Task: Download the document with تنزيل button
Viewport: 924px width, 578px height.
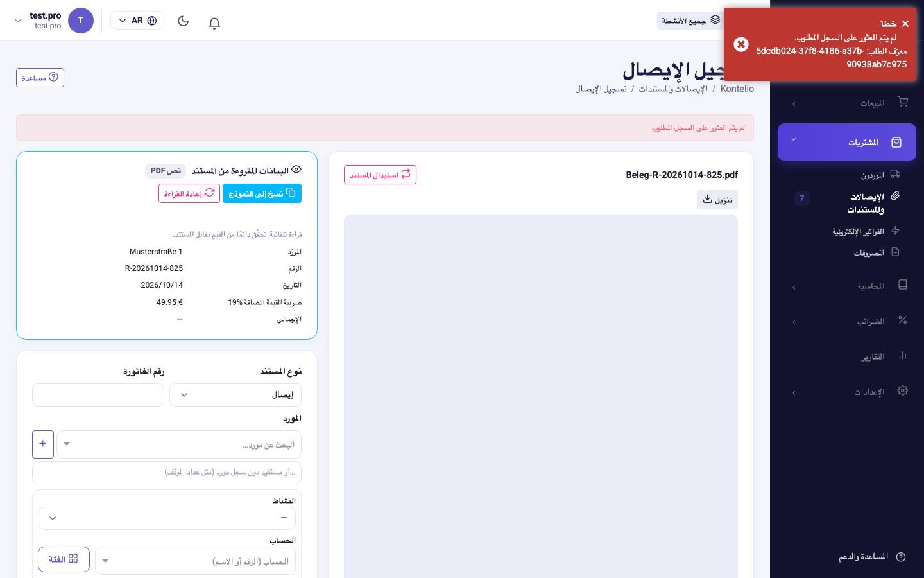Action: (x=717, y=200)
